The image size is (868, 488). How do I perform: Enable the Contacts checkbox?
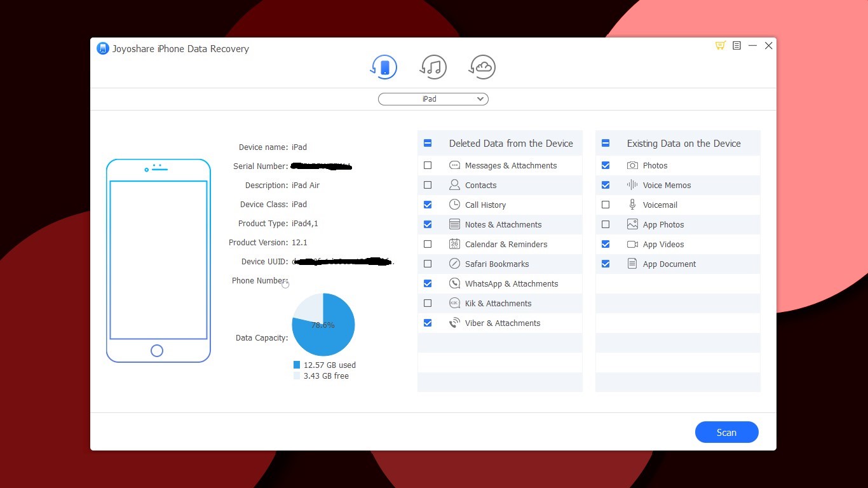coord(428,185)
